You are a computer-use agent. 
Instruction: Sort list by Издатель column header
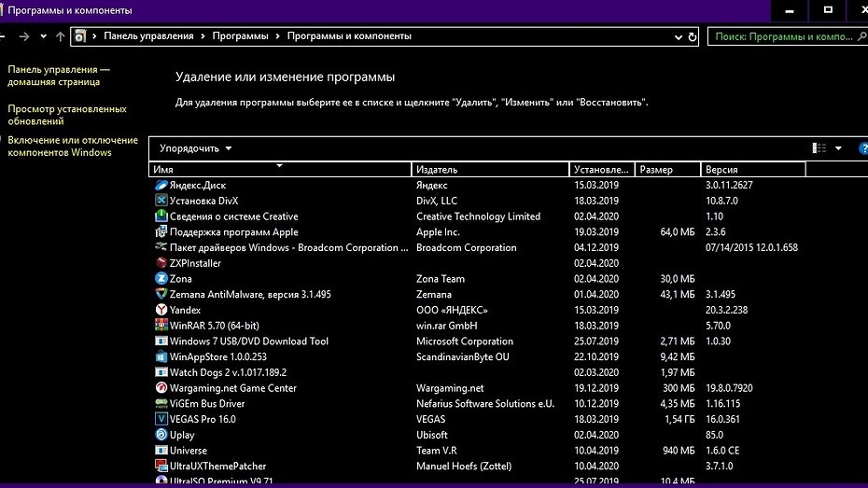pyautogui.click(x=490, y=170)
